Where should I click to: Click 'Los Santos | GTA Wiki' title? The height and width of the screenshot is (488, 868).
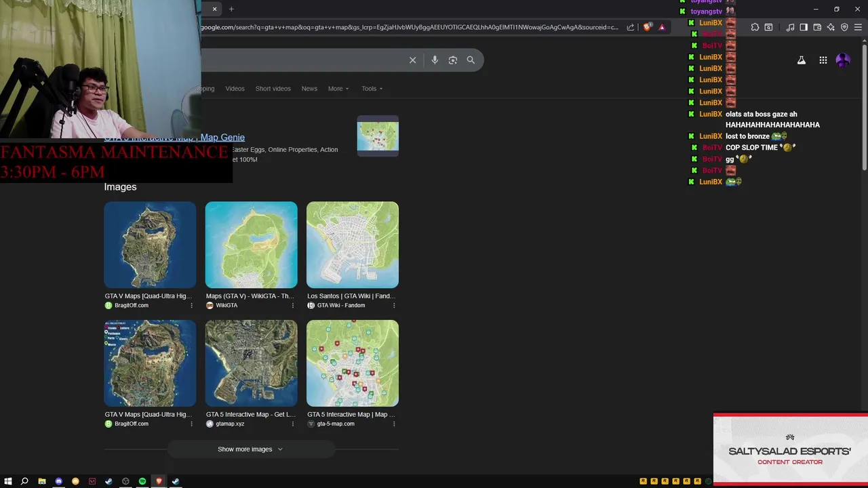pos(351,296)
